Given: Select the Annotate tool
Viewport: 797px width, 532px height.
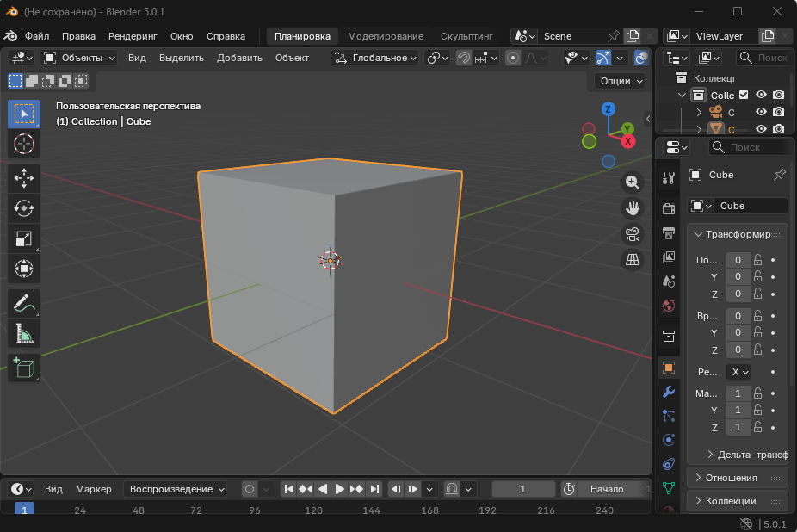Looking at the screenshot, I should click(x=24, y=303).
